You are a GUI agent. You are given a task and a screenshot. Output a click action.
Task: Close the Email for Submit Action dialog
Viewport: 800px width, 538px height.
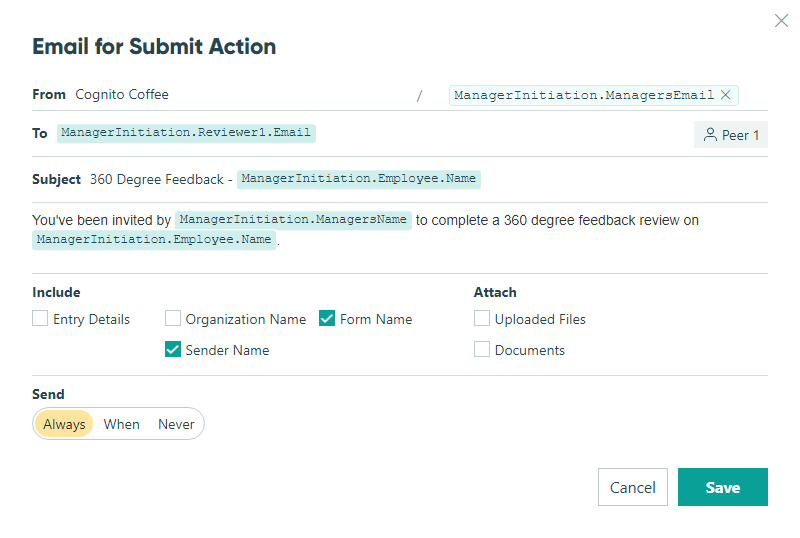781,20
